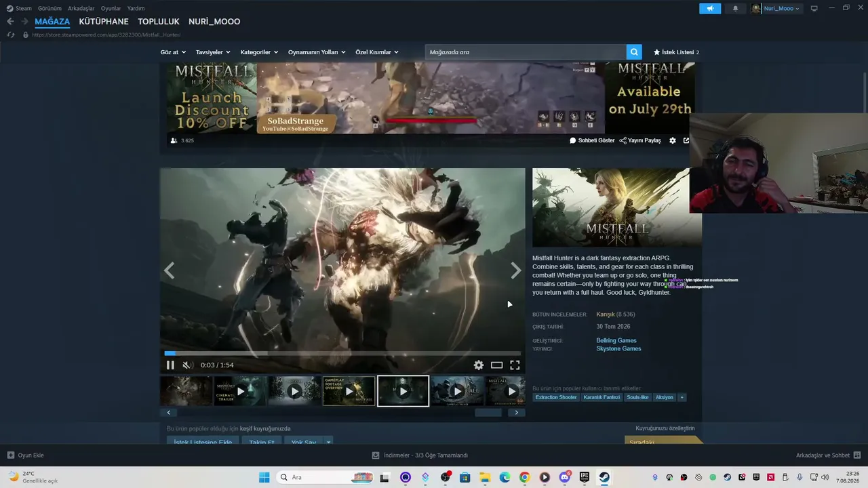
Task: Switch to the KÜTÜPHANE tab
Action: (104, 22)
